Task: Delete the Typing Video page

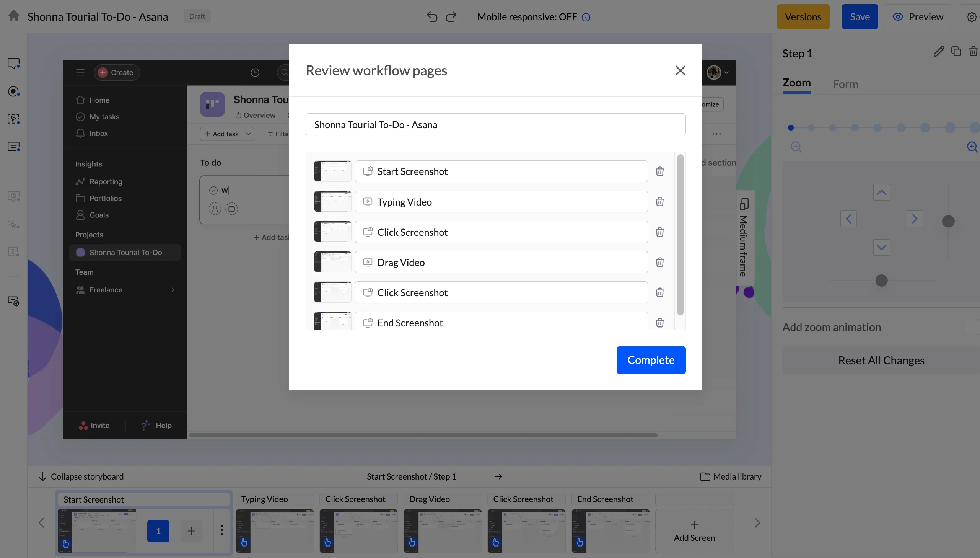Action: pyautogui.click(x=659, y=202)
